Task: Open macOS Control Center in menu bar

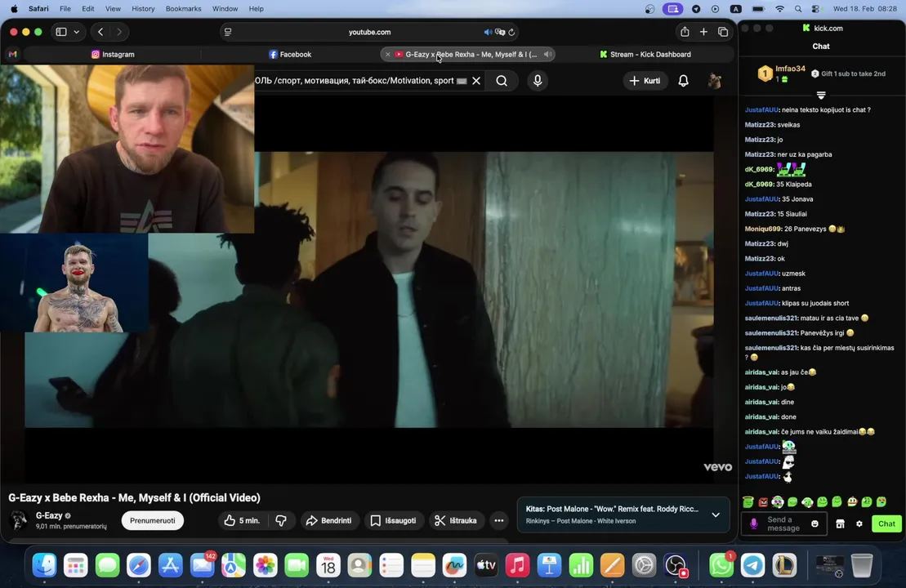Action: [x=815, y=9]
